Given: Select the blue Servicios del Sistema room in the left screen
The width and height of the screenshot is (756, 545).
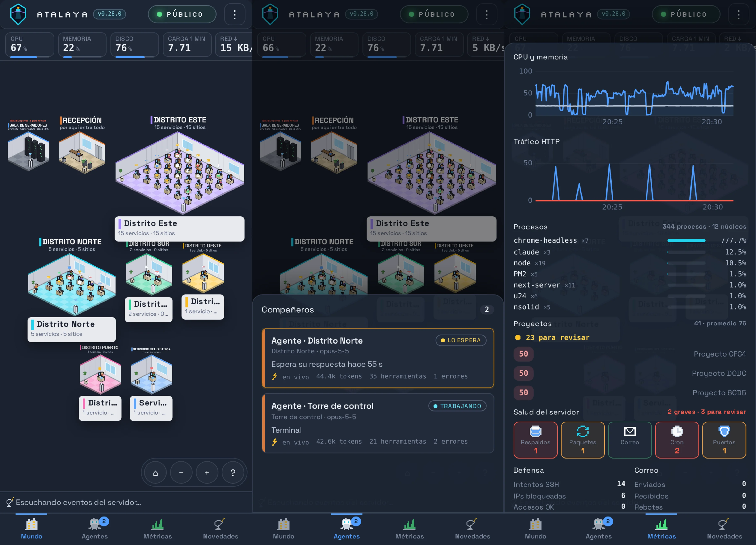Looking at the screenshot, I should click(152, 374).
